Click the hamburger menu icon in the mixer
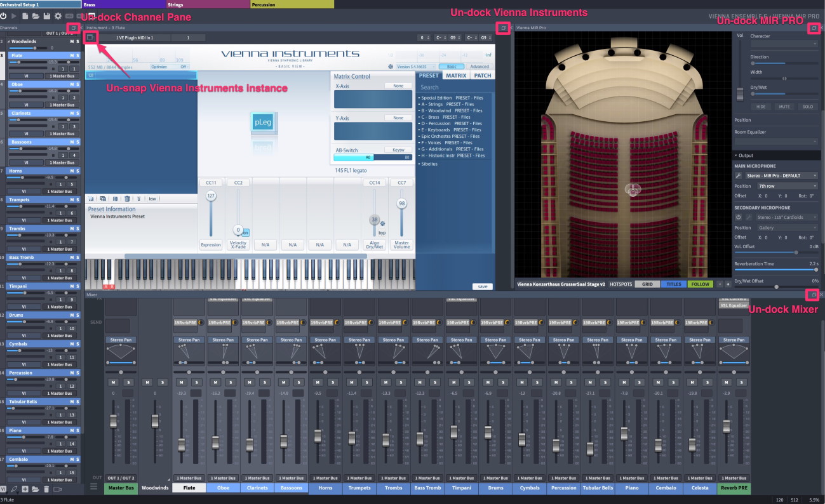 pyautogui.click(x=94, y=487)
